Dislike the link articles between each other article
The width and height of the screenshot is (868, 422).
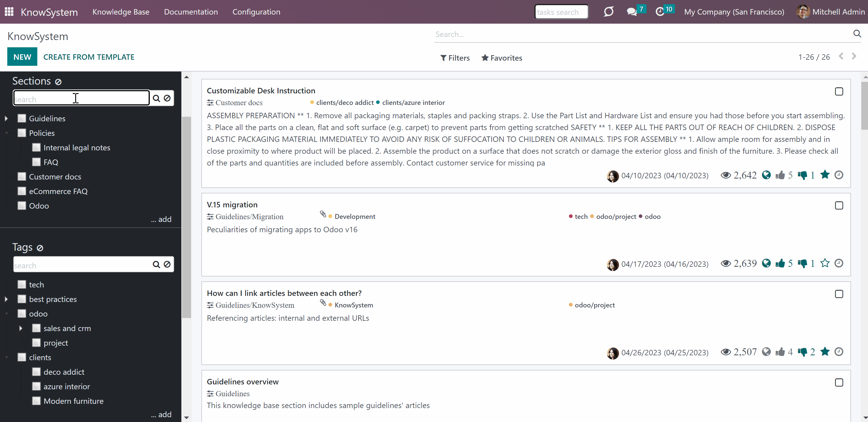802,352
